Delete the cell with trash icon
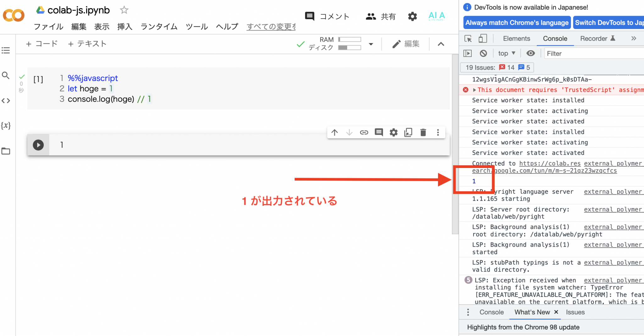The height and width of the screenshot is (336, 644). click(423, 132)
